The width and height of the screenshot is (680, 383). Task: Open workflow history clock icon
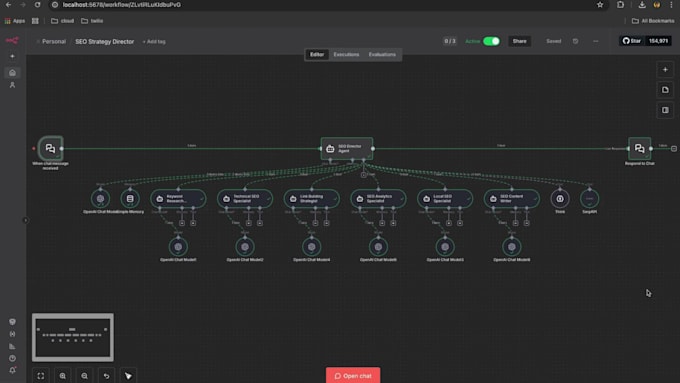(575, 41)
